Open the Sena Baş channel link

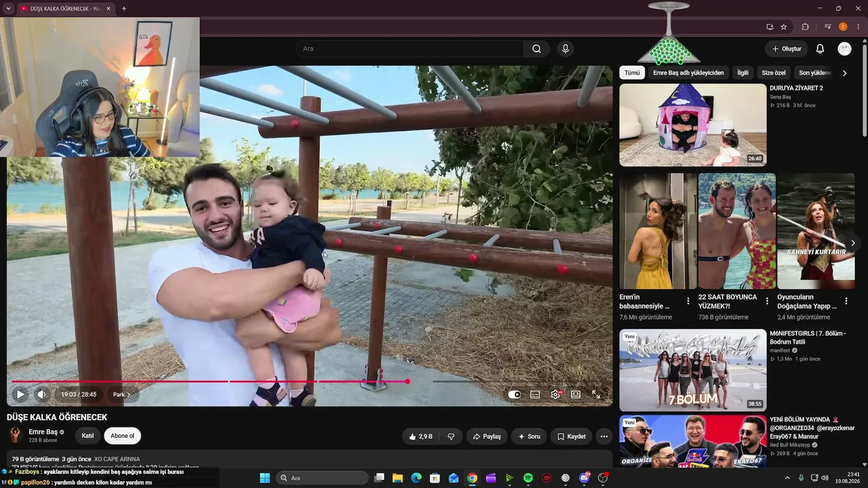pyautogui.click(x=781, y=97)
